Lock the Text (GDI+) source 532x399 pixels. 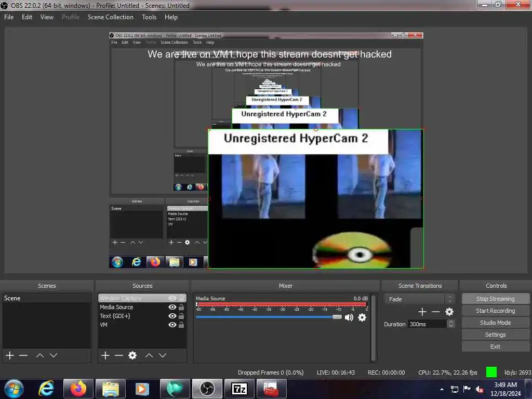point(181,316)
